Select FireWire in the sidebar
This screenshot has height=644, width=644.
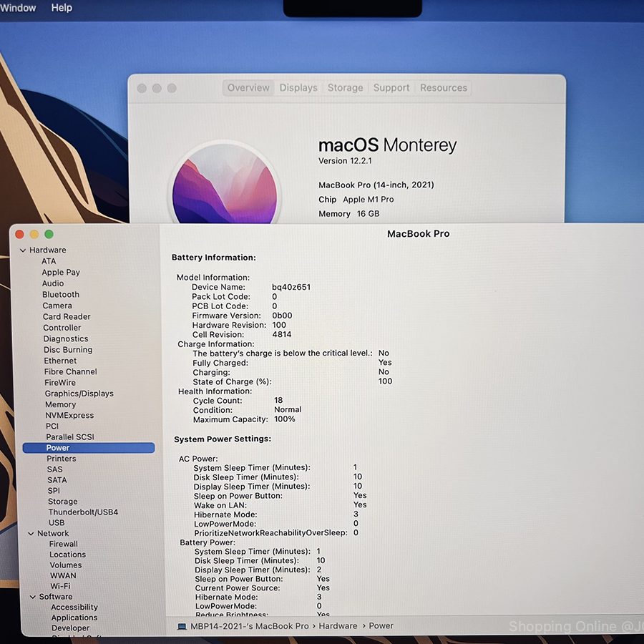(60, 382)
